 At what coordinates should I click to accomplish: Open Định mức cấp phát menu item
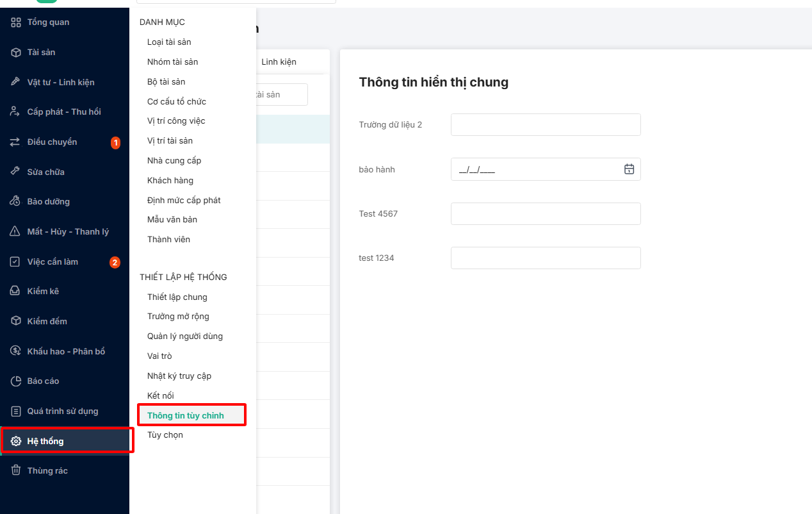[x=184, y=200]
